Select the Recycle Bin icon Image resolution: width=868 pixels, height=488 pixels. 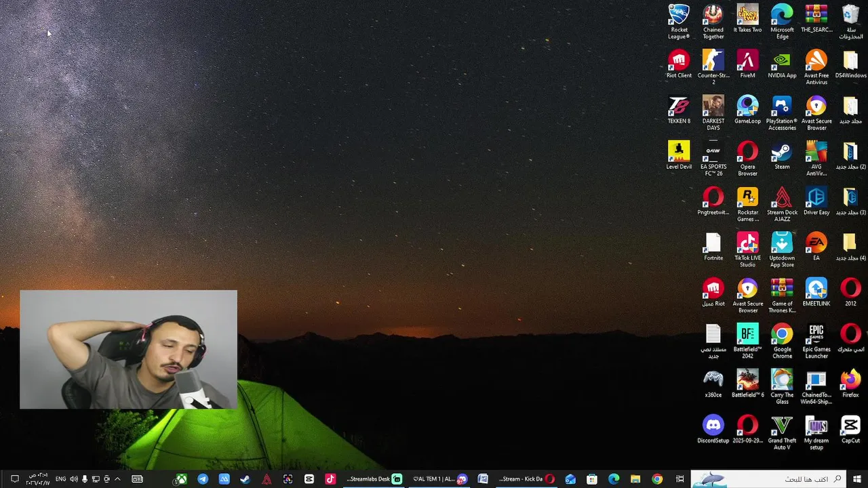(x=850, y=22)
